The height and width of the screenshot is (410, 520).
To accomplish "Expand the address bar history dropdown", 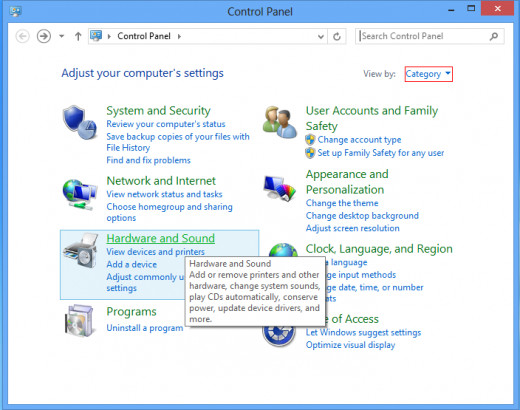I will coord(321,36).
